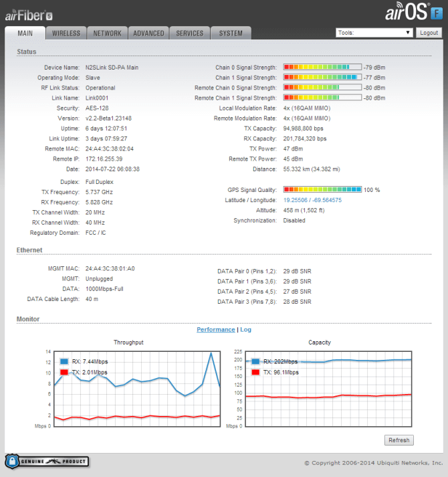Open the Tools dropdown menu

[x=374, y=32]
